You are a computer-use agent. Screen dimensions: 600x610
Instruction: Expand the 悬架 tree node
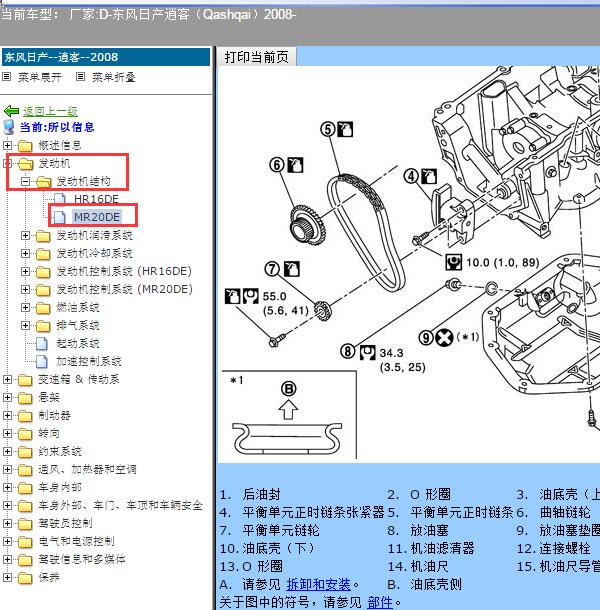click(x=7, y=397)
